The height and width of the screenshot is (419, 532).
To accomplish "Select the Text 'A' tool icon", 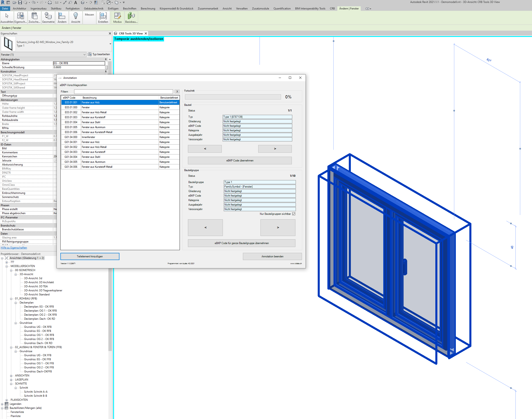I will pos(76,2).
